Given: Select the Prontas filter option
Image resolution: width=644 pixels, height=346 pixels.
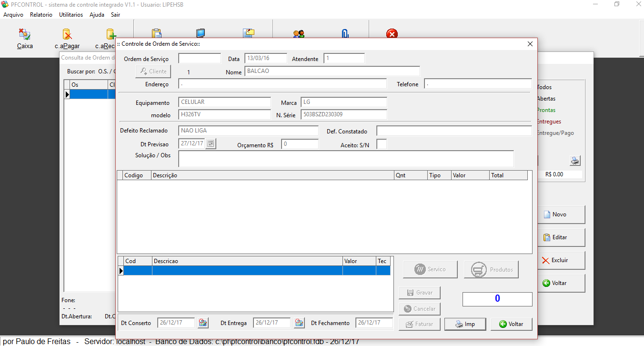Looking at the screenshot, I should coord(546,110).
